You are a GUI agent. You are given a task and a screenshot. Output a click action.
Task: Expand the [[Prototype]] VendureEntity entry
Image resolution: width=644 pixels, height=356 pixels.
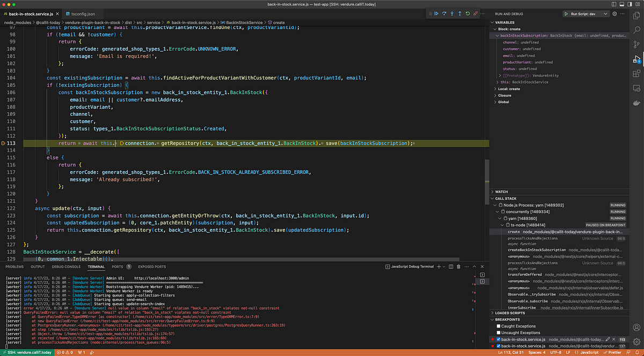point(500,76)
